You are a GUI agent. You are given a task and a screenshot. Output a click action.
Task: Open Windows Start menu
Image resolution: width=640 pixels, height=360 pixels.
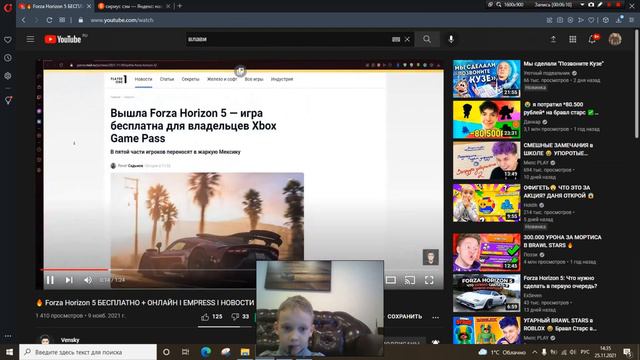click(x=9, y=352)
